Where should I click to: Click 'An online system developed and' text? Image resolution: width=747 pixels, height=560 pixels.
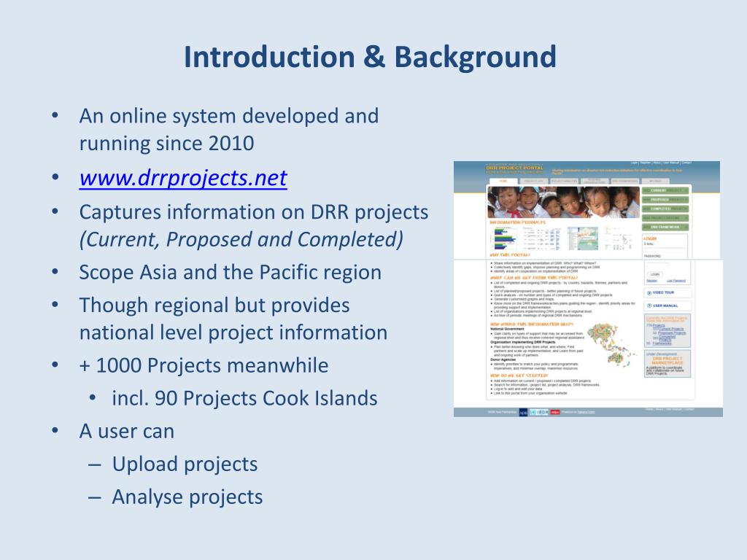click(229, 116)
